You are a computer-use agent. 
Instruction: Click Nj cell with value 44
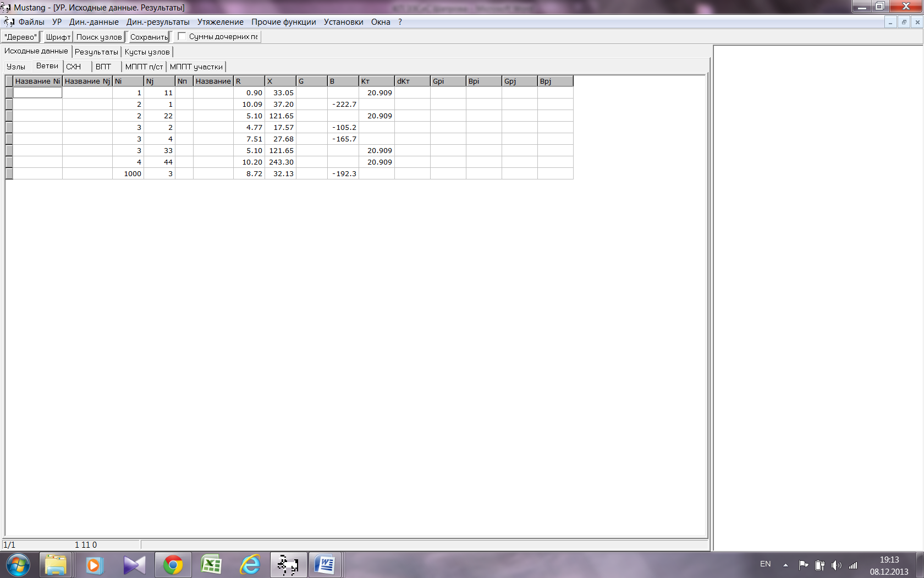pos(159,162)
